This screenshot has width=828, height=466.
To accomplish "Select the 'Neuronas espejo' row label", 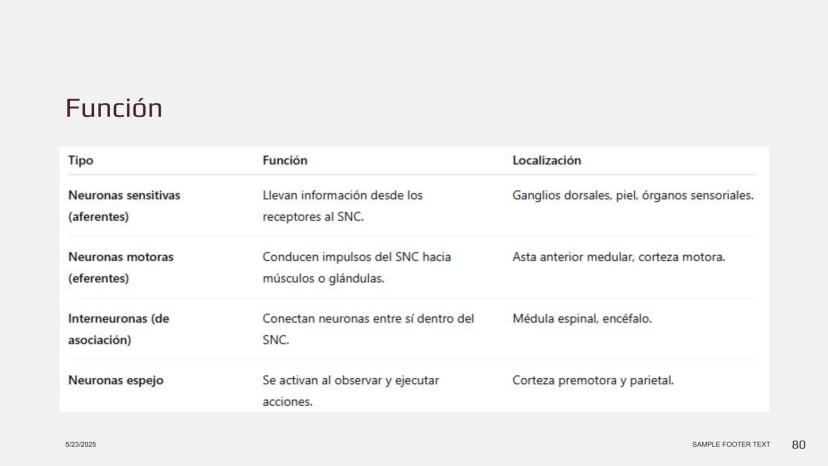I will pos(116,380).
